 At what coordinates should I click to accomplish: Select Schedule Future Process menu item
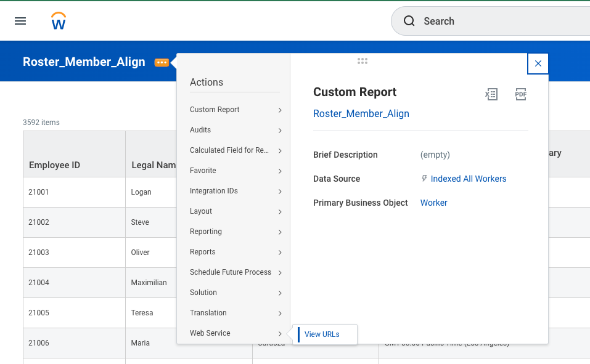coord(234,272)
